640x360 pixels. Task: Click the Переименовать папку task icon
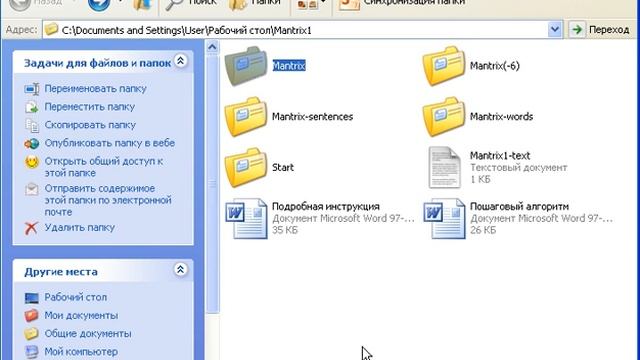tap(32, 89)
